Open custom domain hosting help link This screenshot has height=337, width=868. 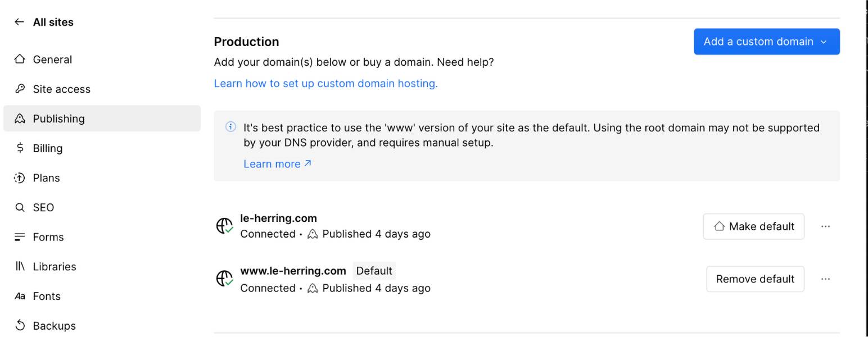pos(325,84)
